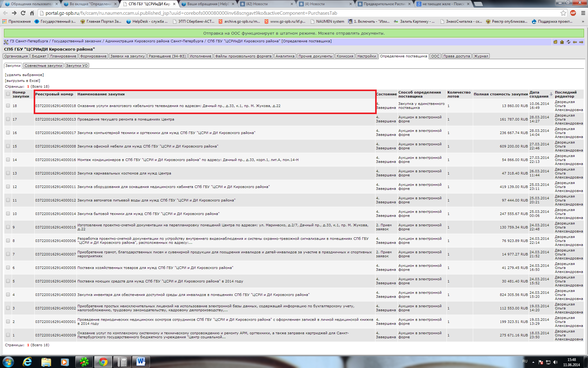Expand bookmarks bar overflow chevron
The image size is (588, 368).
tap(583, 21)
